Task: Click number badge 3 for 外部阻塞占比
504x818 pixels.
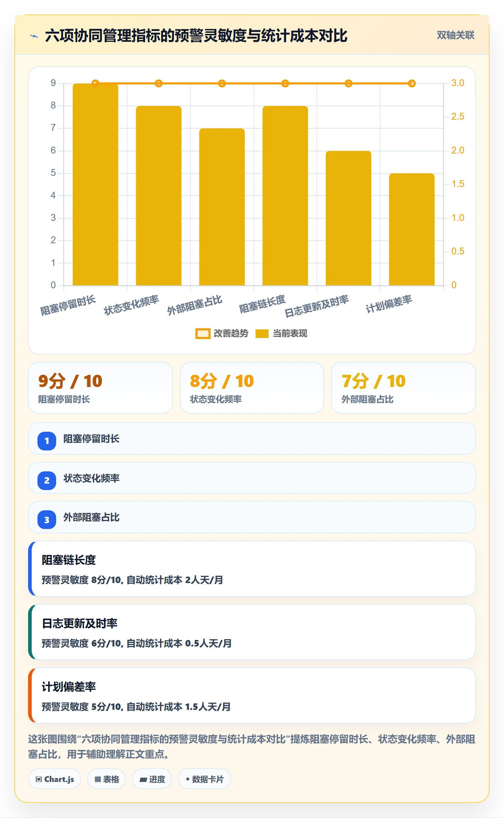Action: point(47,520)
